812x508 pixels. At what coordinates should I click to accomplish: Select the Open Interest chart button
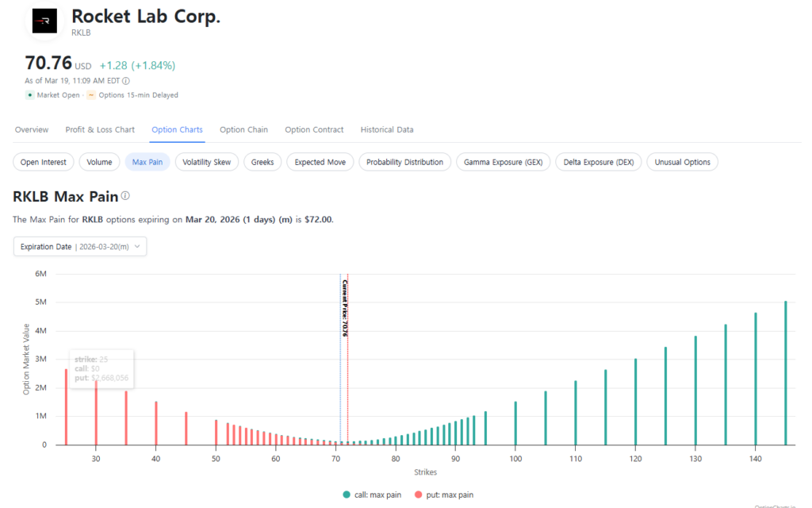(44, 162)
